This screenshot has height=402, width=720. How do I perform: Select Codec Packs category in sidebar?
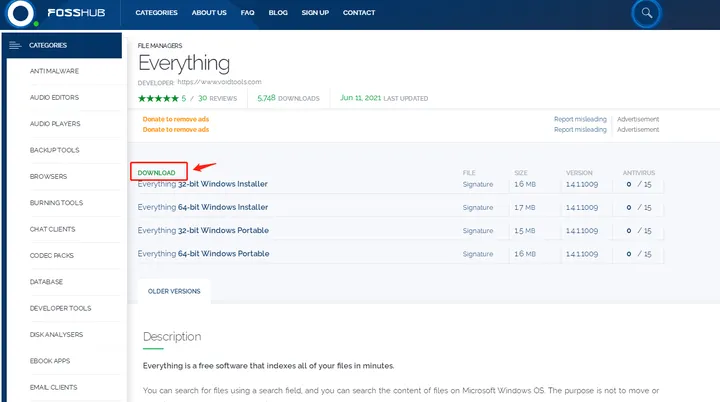pos(51,255)
